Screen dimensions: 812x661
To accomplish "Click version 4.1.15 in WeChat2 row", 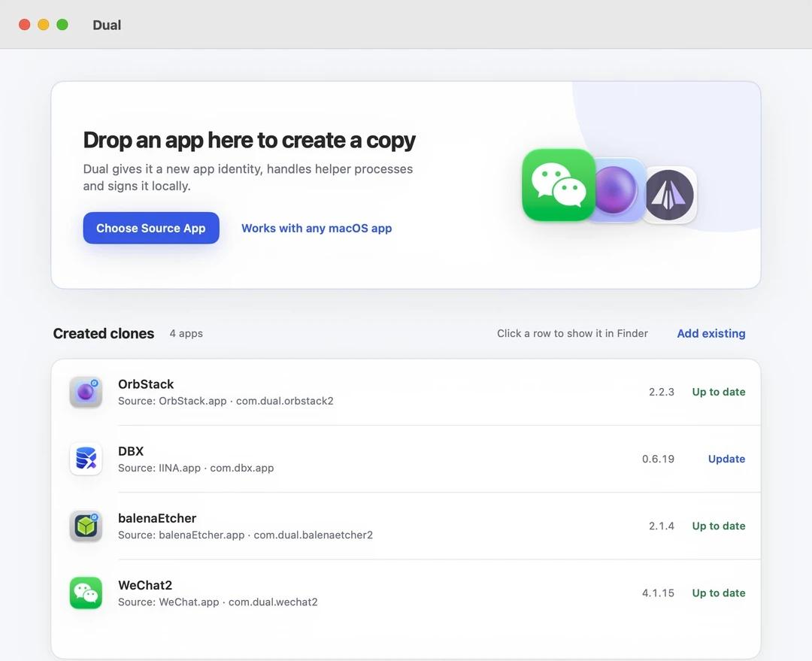I will click(658, 593).
